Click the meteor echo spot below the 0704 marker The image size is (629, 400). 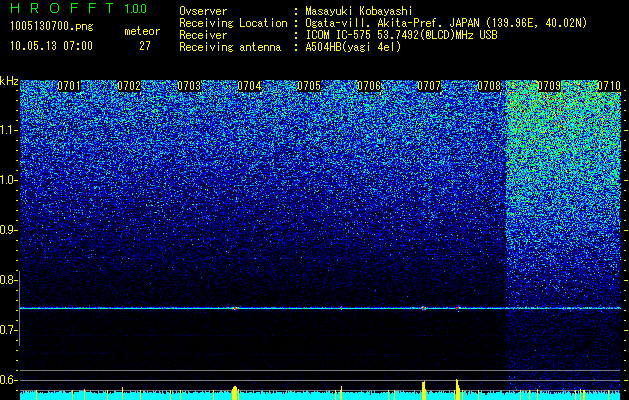coord(235,309)
